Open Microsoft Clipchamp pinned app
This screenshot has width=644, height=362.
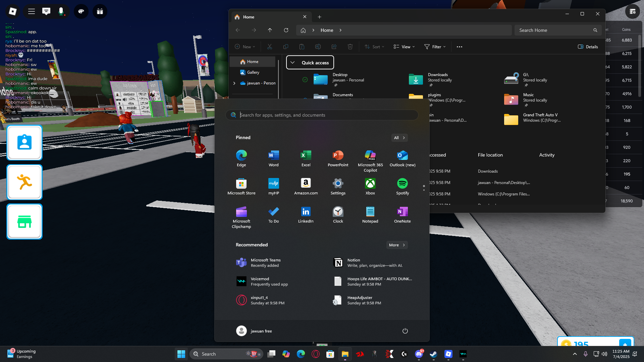tap(241, 217)
